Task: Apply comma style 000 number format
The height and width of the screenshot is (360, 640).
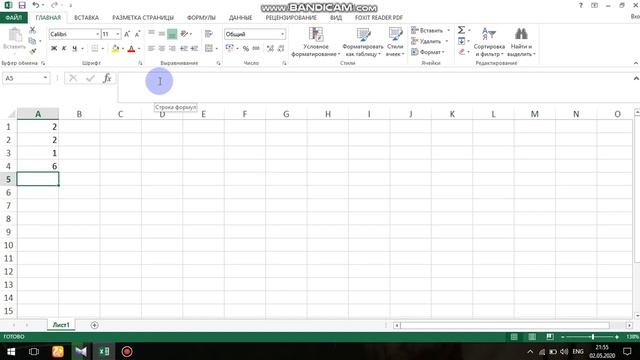Action: click(256, 49)
